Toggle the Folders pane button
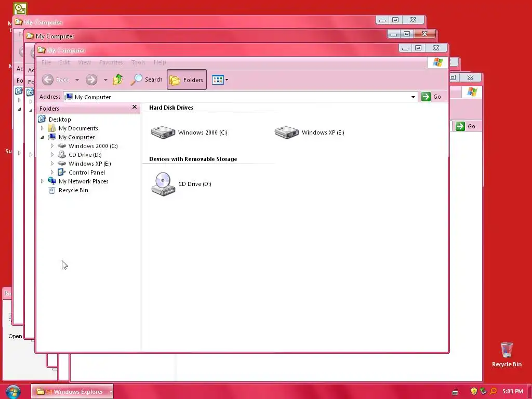Screen dimensions: 532x399 187,79
